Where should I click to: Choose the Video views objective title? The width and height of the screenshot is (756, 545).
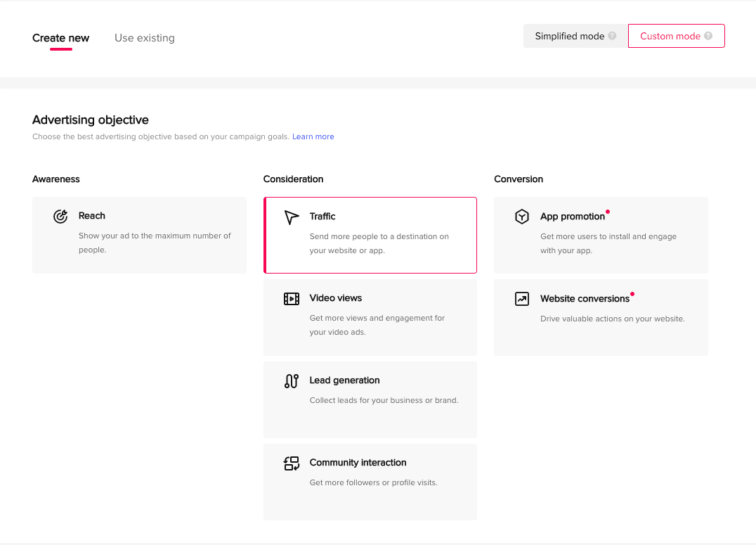click(x=336, y=298)
